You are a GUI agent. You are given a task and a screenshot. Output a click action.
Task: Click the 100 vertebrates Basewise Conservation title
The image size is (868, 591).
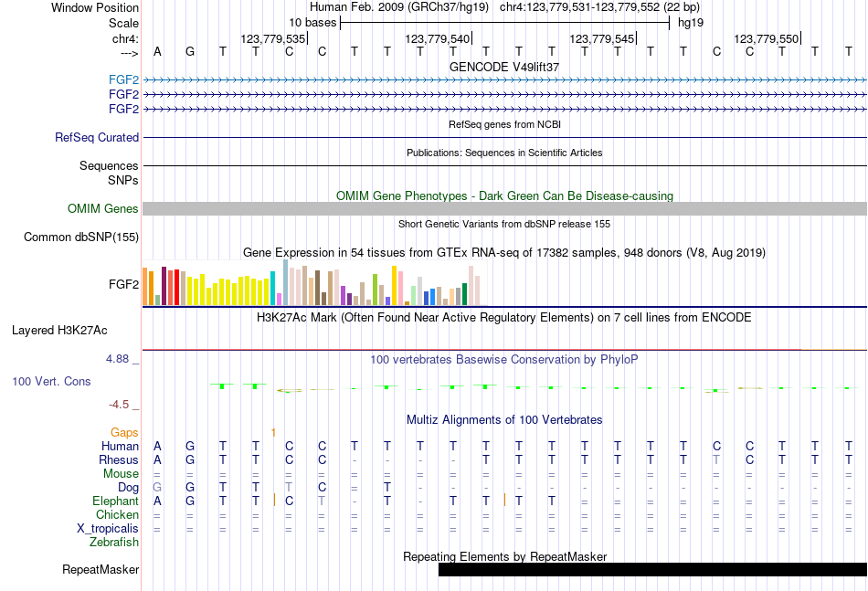point(504,360)
